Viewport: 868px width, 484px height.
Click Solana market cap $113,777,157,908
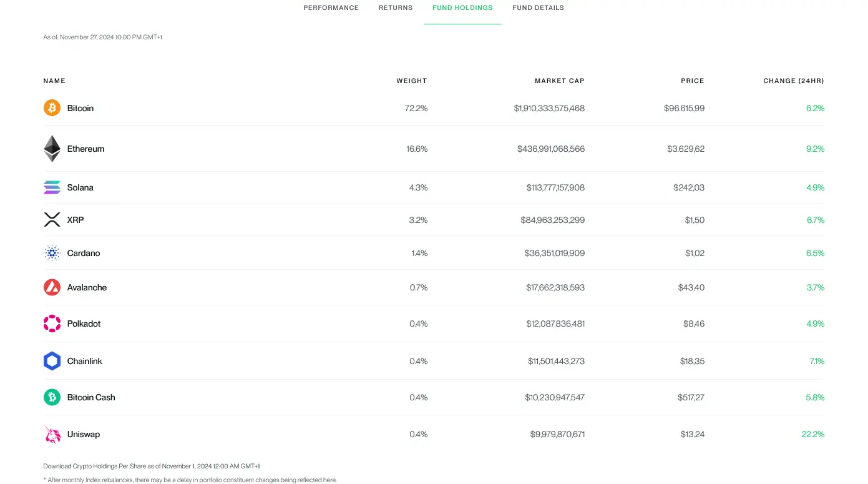pos(555,187)
